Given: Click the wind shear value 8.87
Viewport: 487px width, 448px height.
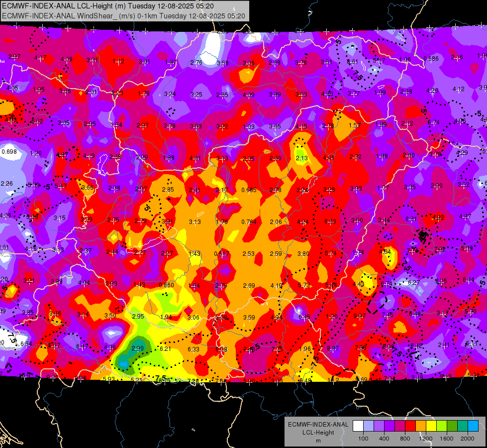Looking at the screenshot, I should point(333,348).
